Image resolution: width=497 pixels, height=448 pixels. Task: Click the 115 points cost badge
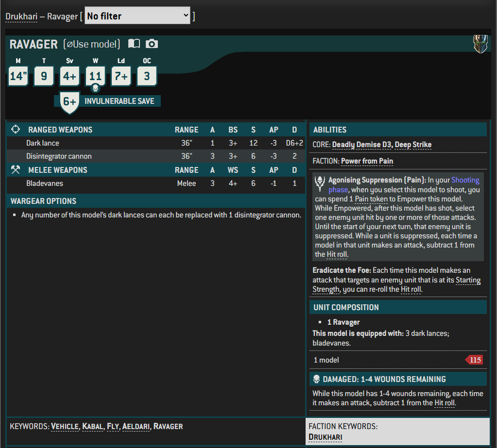coord(474,360)
